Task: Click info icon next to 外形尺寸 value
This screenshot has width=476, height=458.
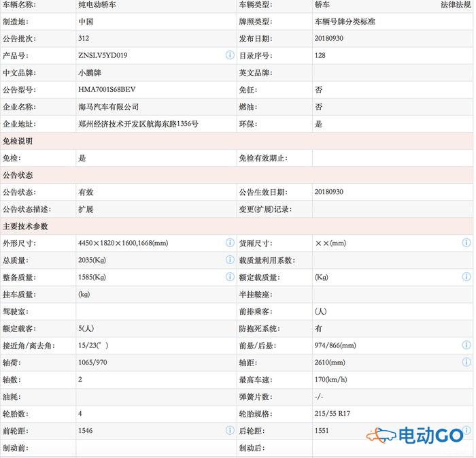Action: click(230, 242)
